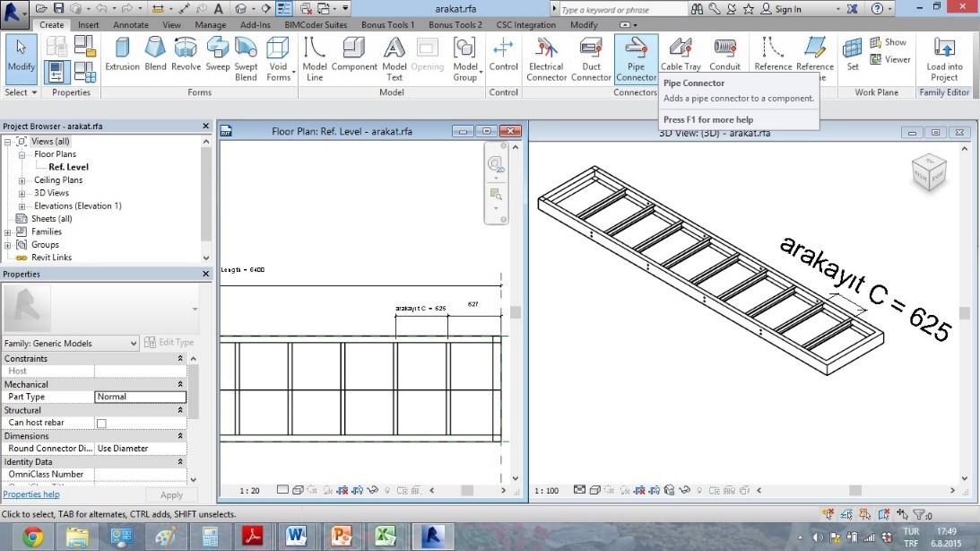This screenshot has width=980, height=551.
Task: Select the Extrusion tool
Action: [122, 55]
